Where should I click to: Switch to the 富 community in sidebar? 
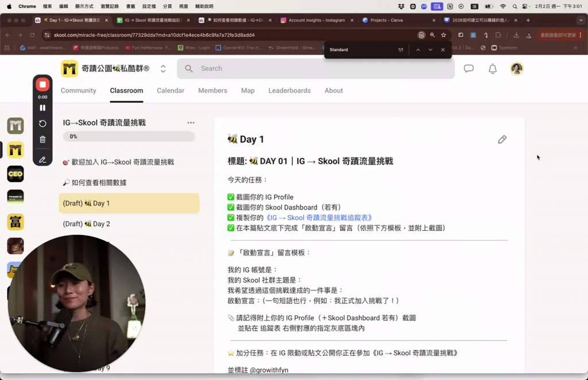16,222
